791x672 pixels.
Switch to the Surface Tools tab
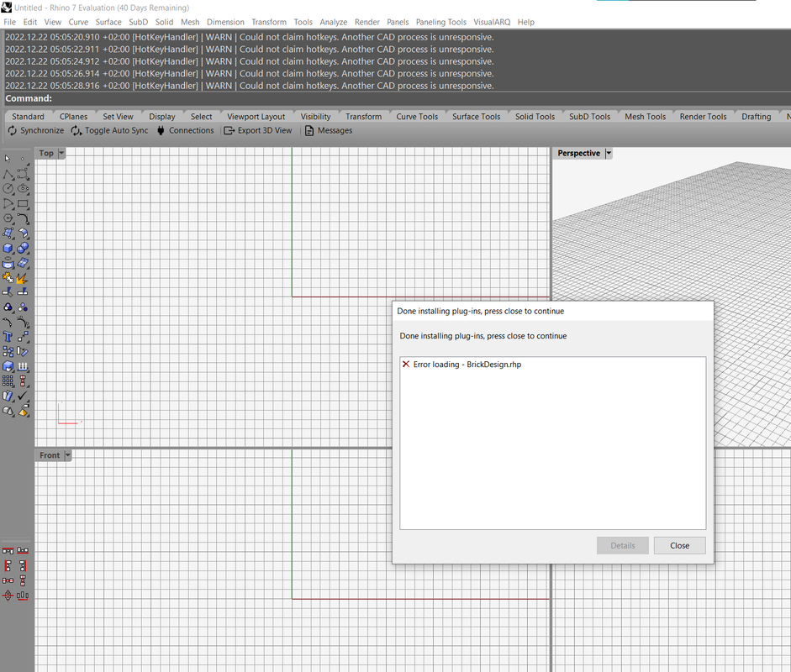[477, 117]
